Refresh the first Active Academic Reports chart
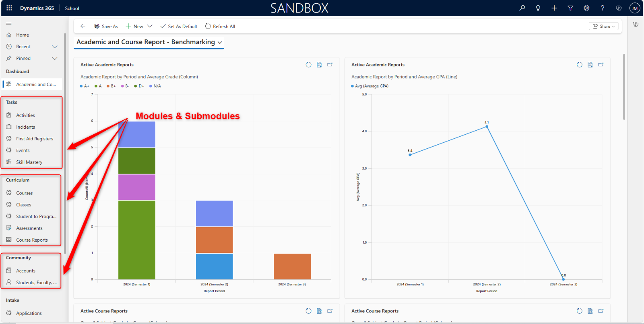Image resolution: width=644 pixels, height=324 pixels. point(308,65)
